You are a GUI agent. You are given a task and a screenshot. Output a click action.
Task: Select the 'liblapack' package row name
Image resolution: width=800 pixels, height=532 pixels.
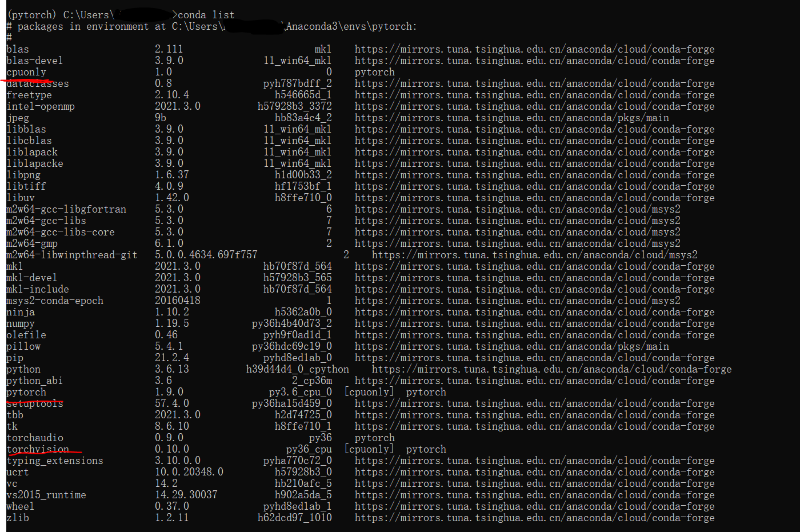[x=32, y=152]
